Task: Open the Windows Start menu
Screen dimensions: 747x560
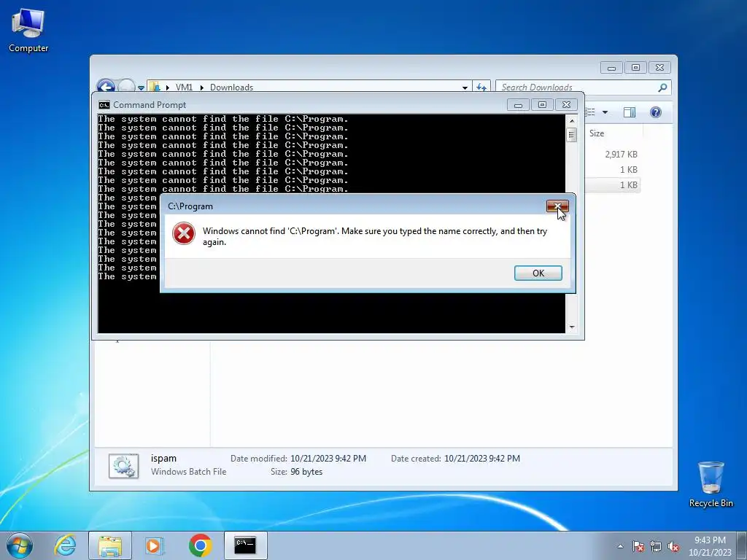Action: pos(20,545)
